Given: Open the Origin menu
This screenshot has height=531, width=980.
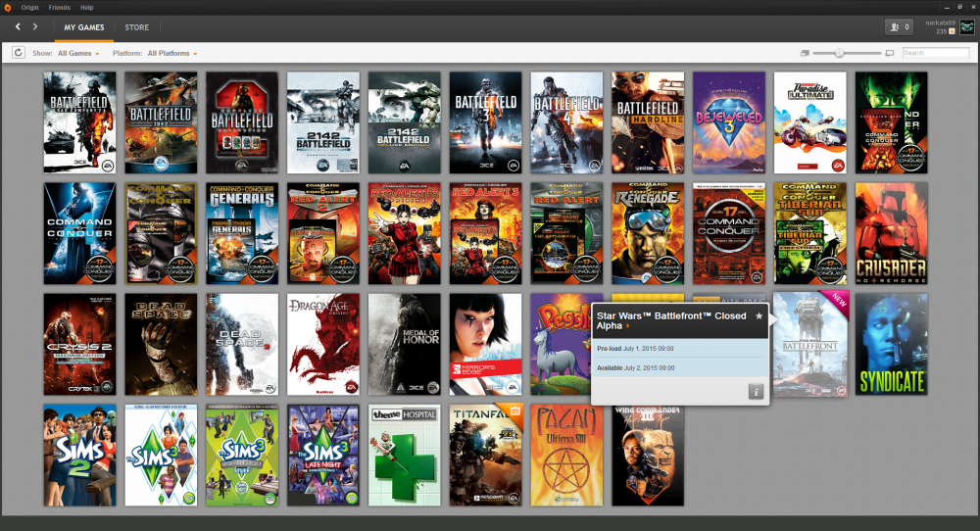Looking at the screenshot, I should (29, 8).
